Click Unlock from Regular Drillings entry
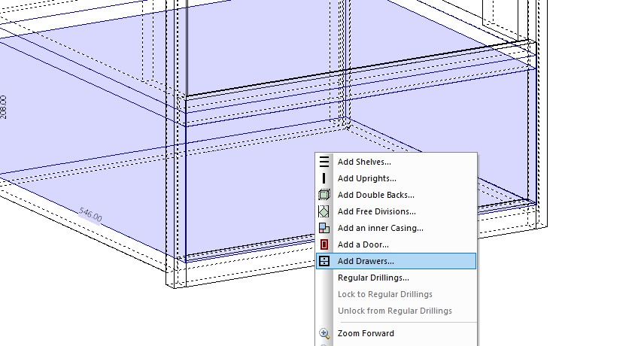This screenshot has width=644, height=346. tap(396, 311)
